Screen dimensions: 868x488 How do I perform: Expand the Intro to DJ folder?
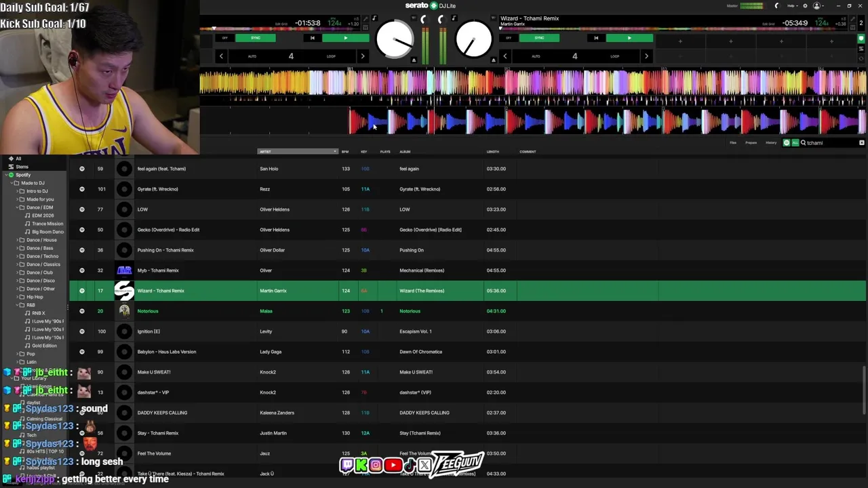coord(17,191)
